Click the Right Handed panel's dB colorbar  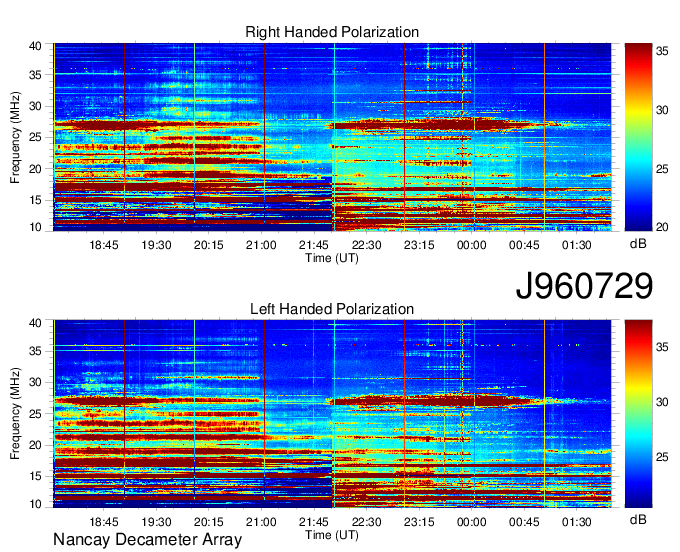[638, 137]
